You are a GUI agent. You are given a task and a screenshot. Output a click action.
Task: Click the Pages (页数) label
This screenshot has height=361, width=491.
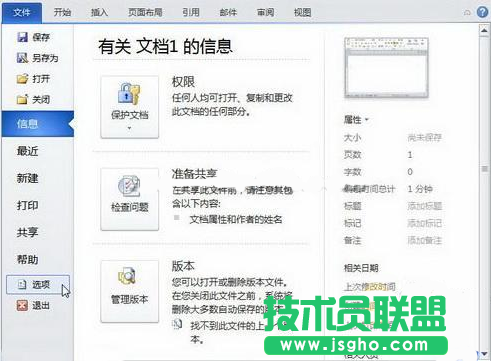352,155
